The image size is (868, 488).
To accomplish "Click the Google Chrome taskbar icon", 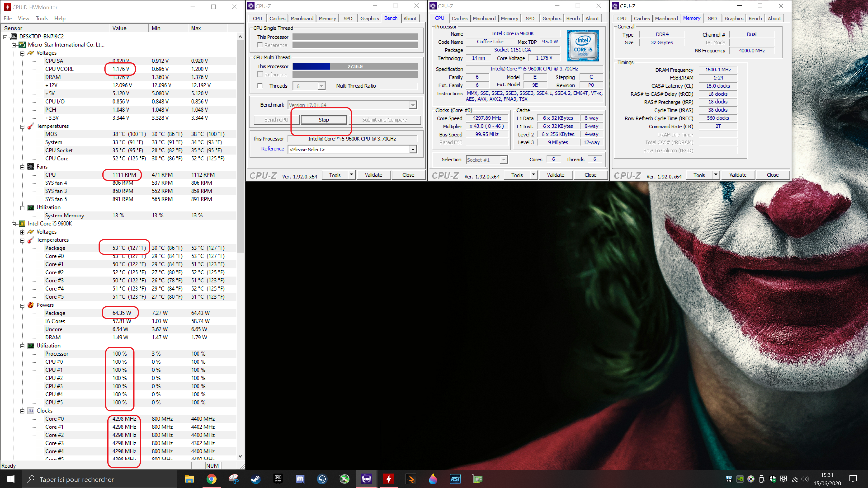I will 211,479.
